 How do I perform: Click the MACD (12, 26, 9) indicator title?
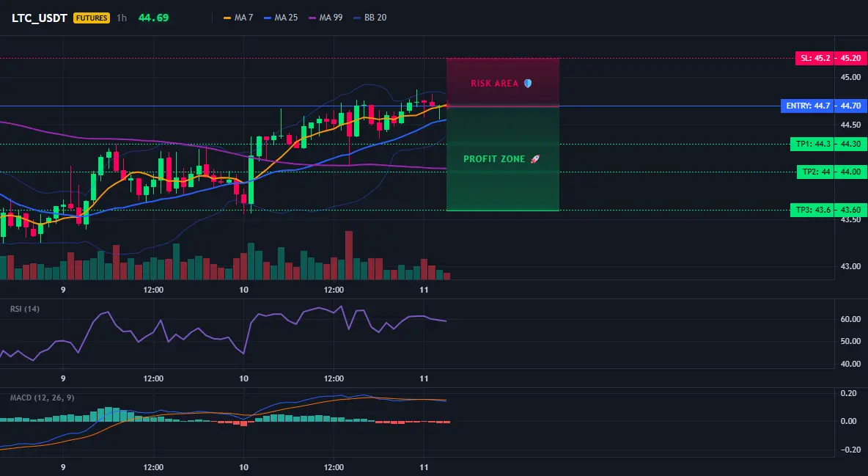pos(42,398)
